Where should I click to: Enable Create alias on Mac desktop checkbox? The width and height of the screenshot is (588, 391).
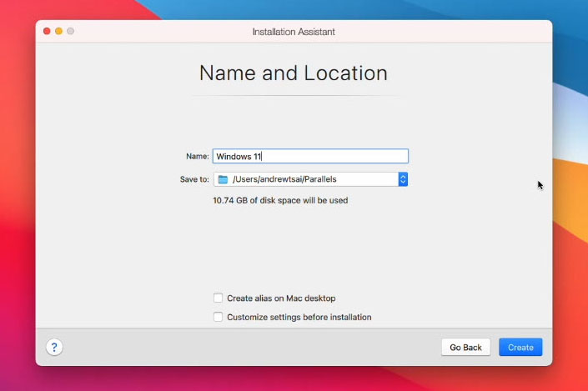(x=219, y=298)
